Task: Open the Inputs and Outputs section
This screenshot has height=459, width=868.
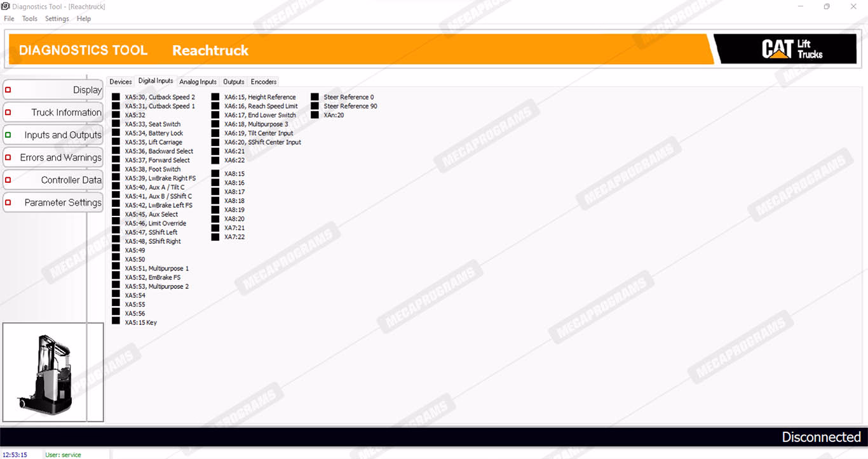Action: [53, 135]
